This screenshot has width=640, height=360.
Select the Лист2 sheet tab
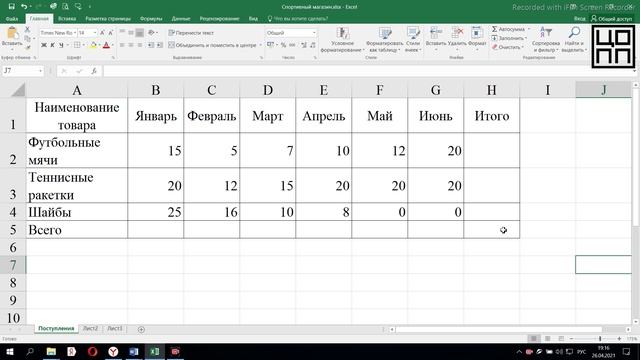pos(90,329)
